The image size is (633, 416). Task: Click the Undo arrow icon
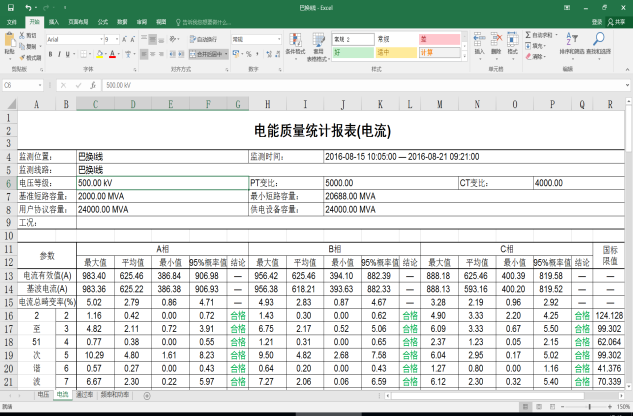(x=28, y=8)
